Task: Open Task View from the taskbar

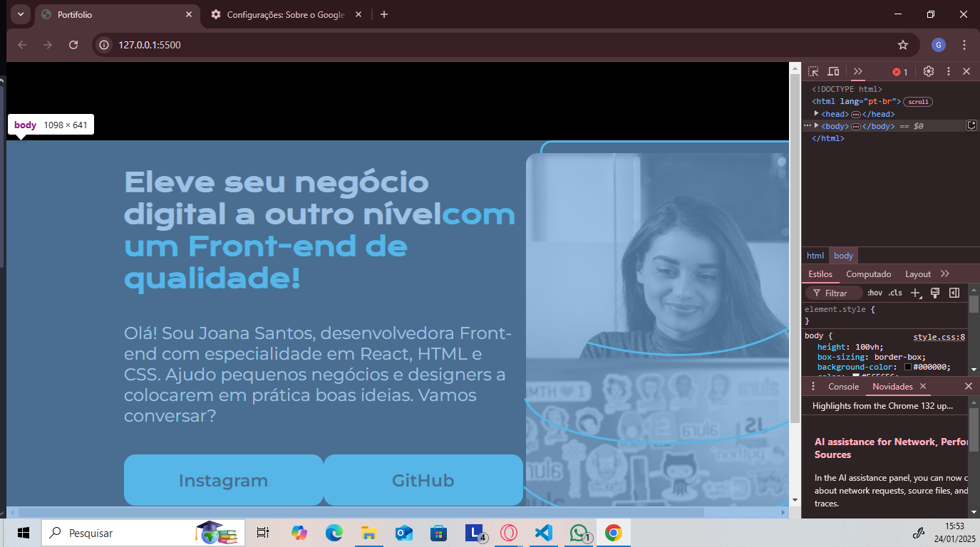Action: point(263,533)
